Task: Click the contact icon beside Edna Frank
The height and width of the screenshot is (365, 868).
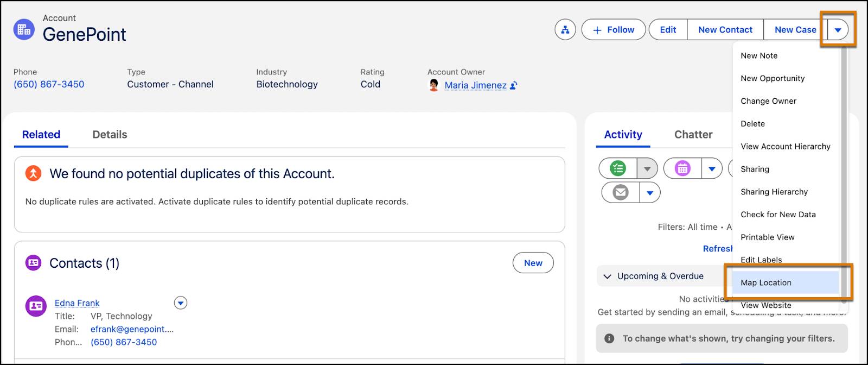Action: point(36,306)
